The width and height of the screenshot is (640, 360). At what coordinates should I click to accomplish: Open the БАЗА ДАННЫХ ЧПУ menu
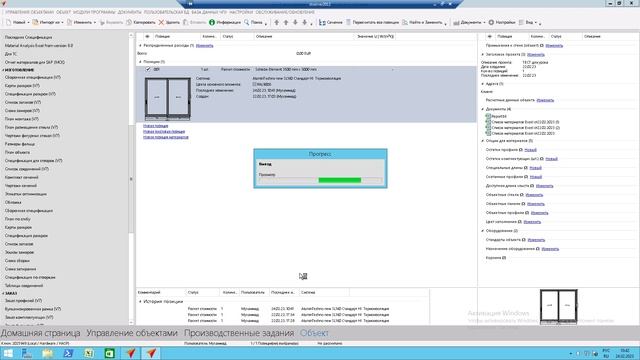[209, 12]
